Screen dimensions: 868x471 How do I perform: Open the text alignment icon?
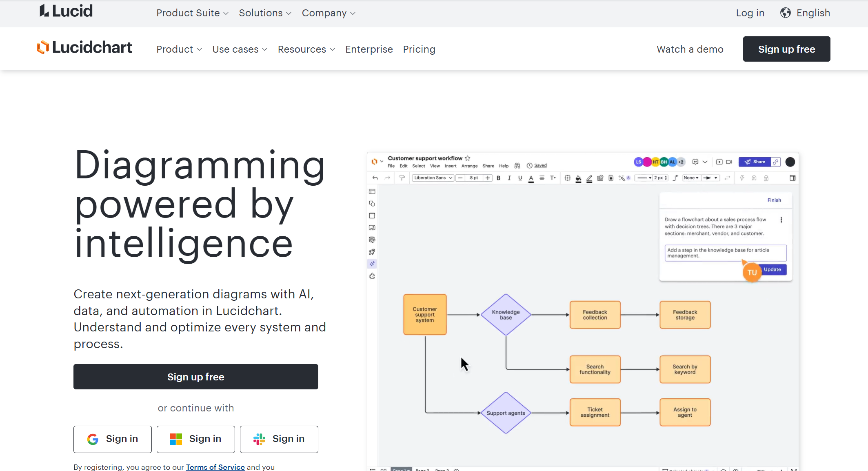(542, 178)
